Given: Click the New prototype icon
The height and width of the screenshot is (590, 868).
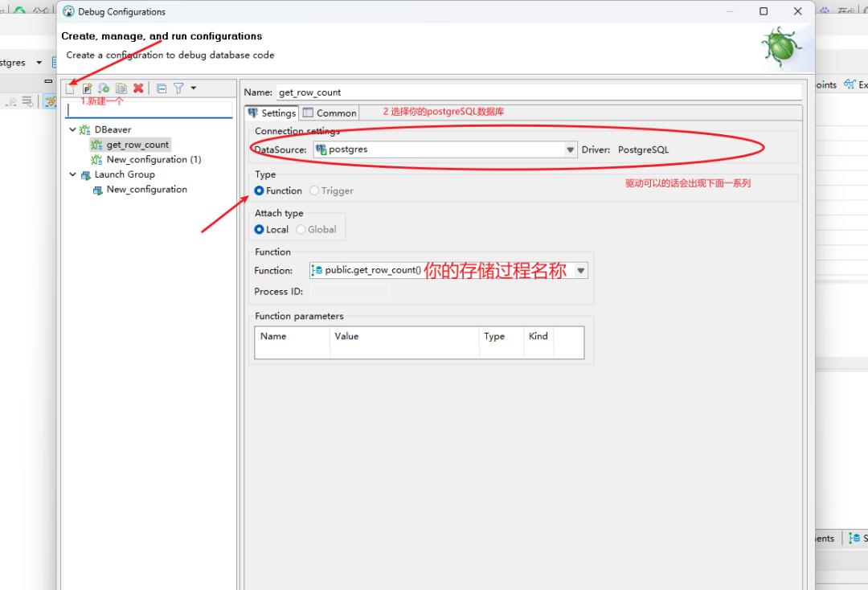Looking at the screenshot, I should pyautogui.click(x=87, y=88).
